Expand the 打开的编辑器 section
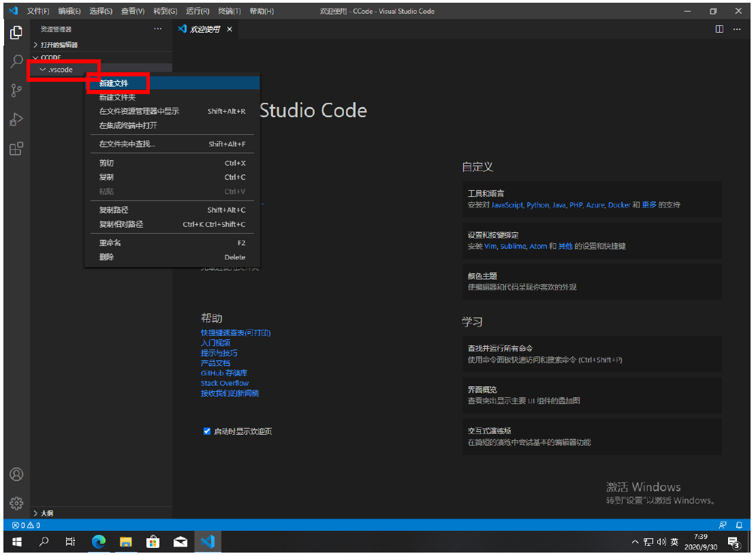 (59, 45)
